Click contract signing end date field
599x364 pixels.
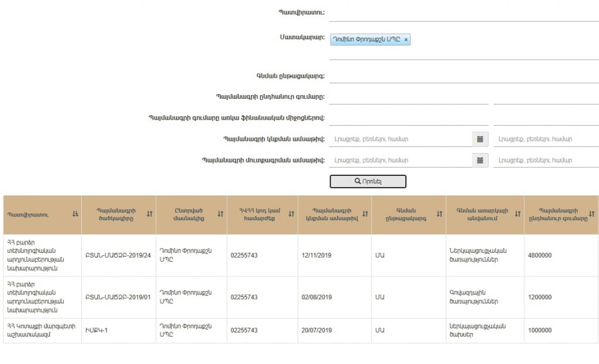click(x=545, y=139)
